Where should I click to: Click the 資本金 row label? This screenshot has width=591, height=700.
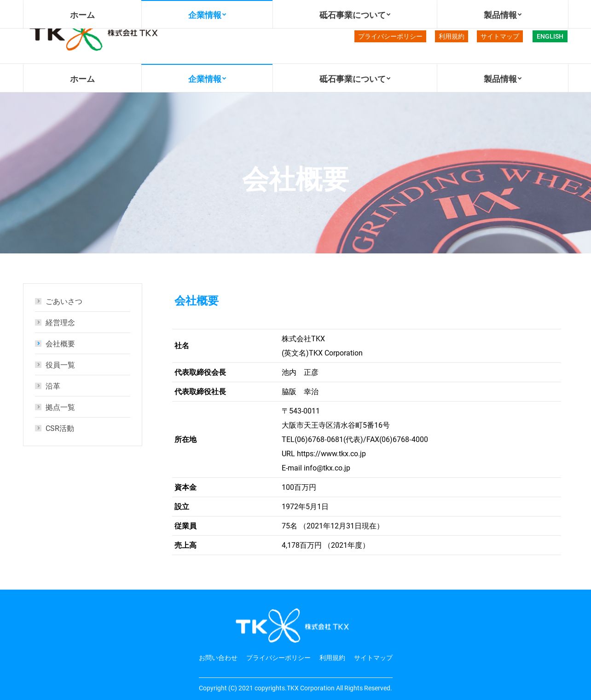(185, 488)
